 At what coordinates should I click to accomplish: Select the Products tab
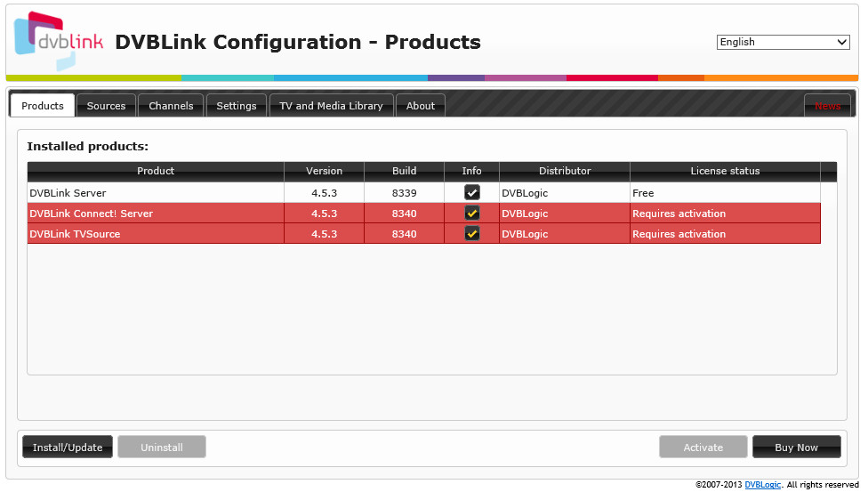43,106
